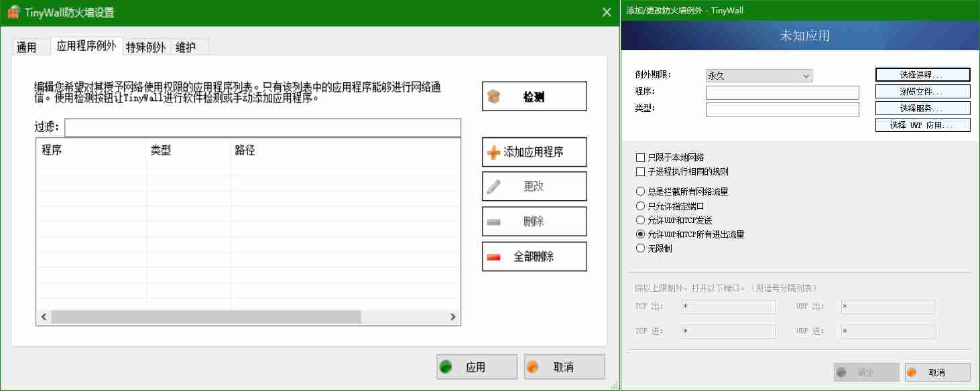
Task: Click orange circle icon on settings 取消
Action: click(x=533, y=367)
